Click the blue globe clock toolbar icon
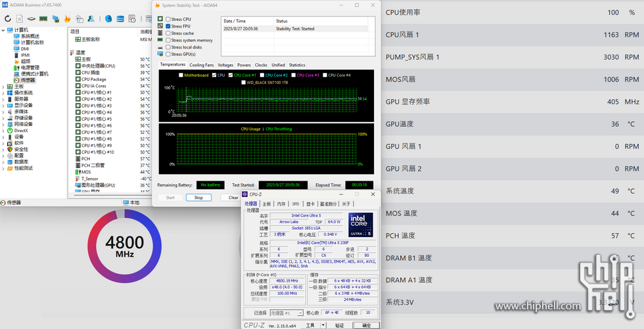This screenshot has width=644, height=329. pos(108,18)
